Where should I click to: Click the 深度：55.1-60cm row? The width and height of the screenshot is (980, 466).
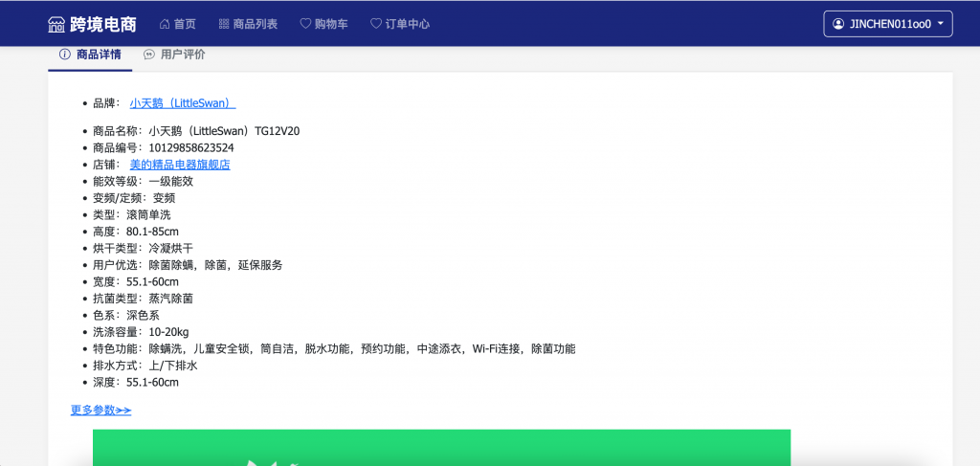click(x=136, y=382)
